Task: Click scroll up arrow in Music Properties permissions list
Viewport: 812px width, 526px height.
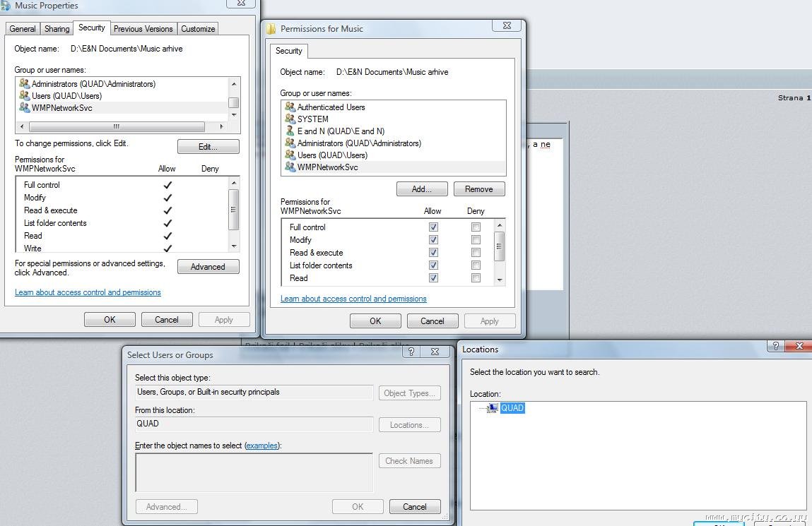Action: (234, 183)
